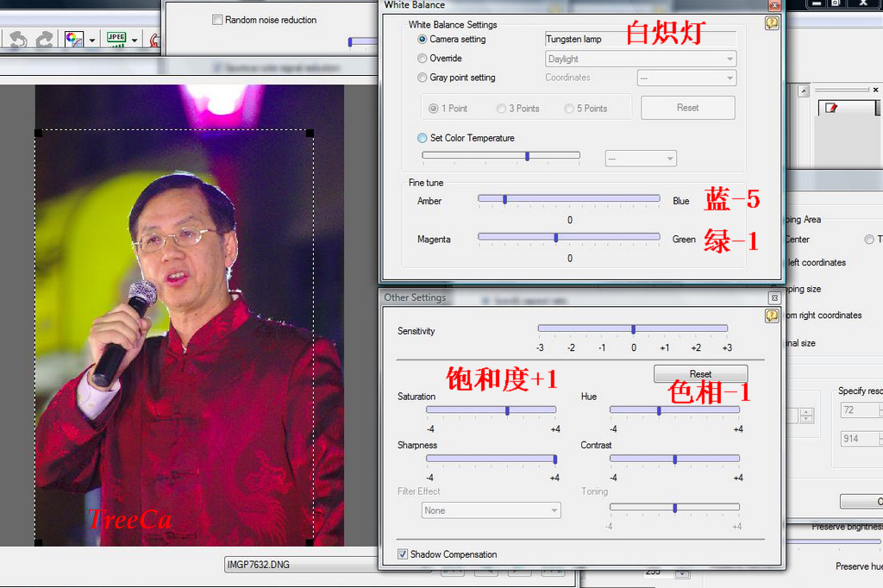Viewport: 883px width, 588px height.
Task: Choose Gray point setting radio button
Action: [x=422, y=78]
